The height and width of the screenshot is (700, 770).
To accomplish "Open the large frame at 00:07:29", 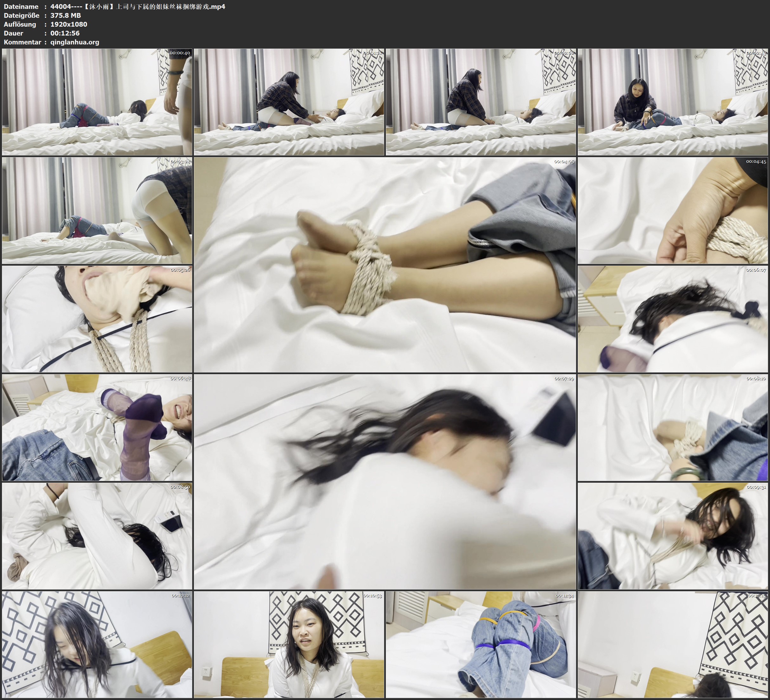I will click(x=385, y=481).
